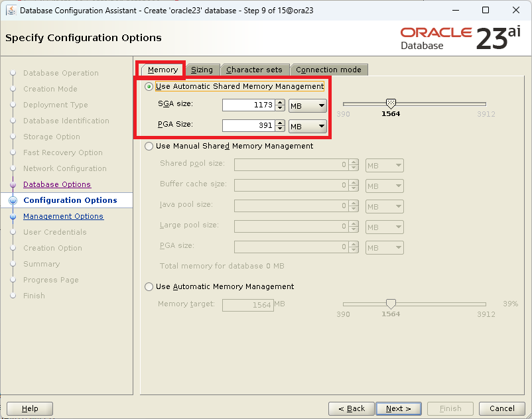The height and width of the screenshot is (419, 532).
Task: Increase SGA size with up arrow
Action: tap(280, 102)
